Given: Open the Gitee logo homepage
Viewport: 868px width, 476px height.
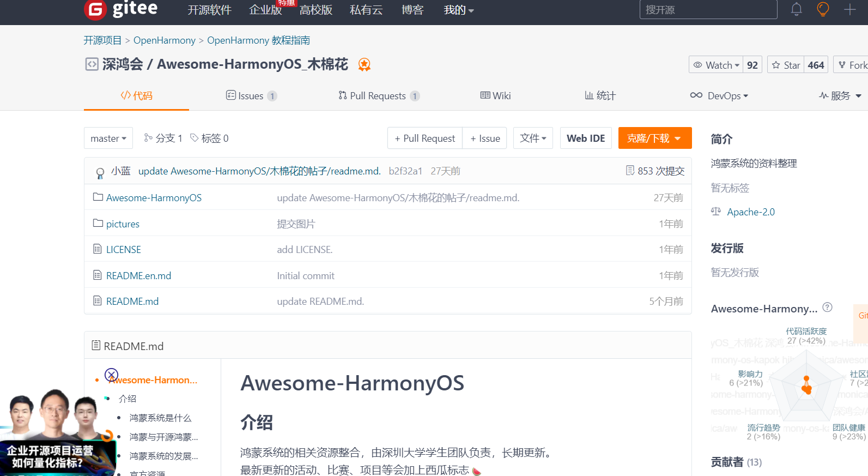Looking at the screenshot, I should point(121,9).
